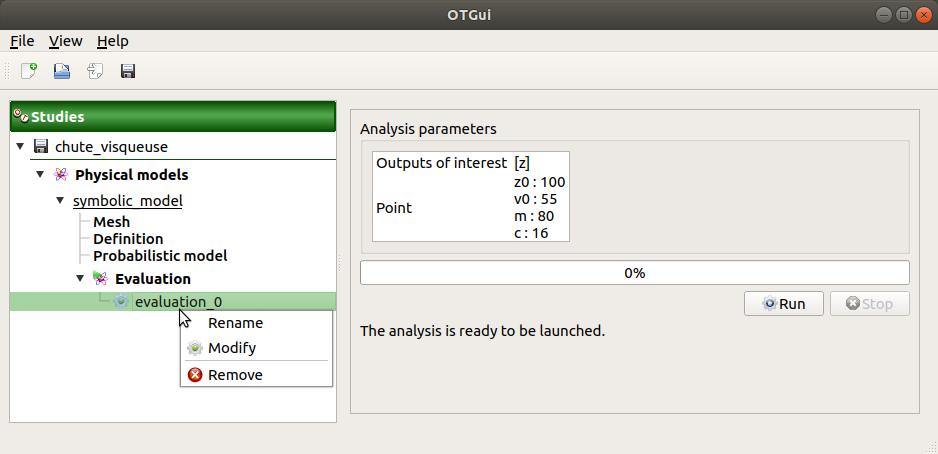Click the gear icon beside evaluation_0
This screenshot has height=454, width=938.
coord(121,301)
